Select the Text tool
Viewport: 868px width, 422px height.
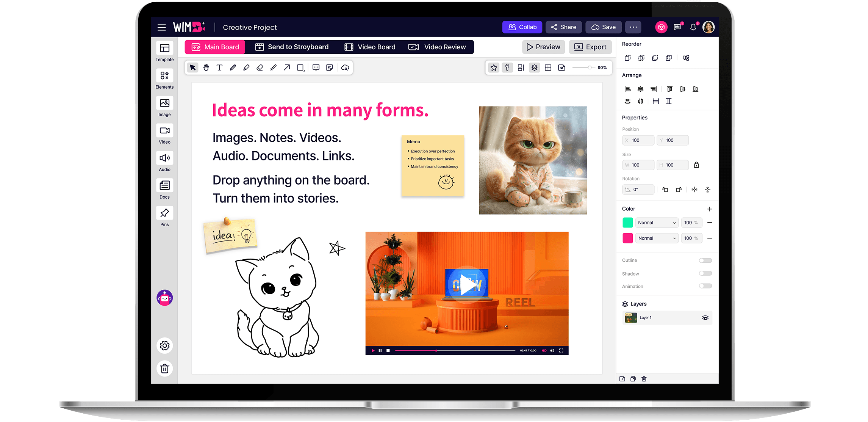pyautogui.click(x=219, y=67)
